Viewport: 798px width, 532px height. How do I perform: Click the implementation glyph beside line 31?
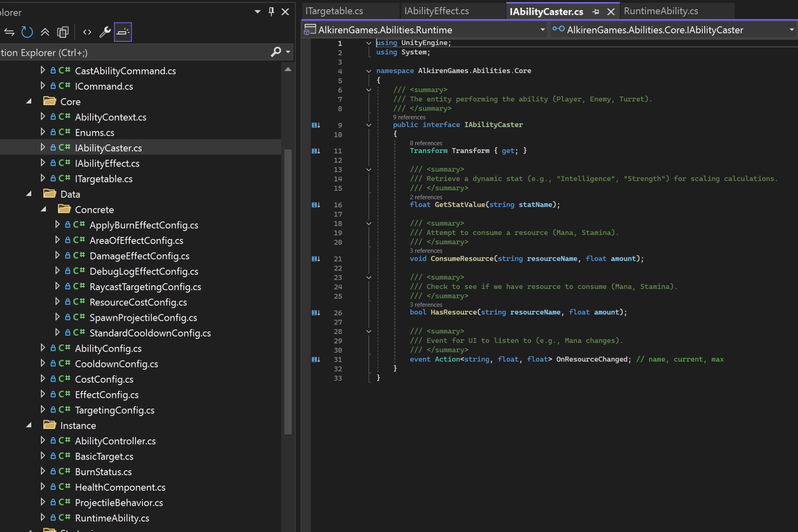point(316,359)
